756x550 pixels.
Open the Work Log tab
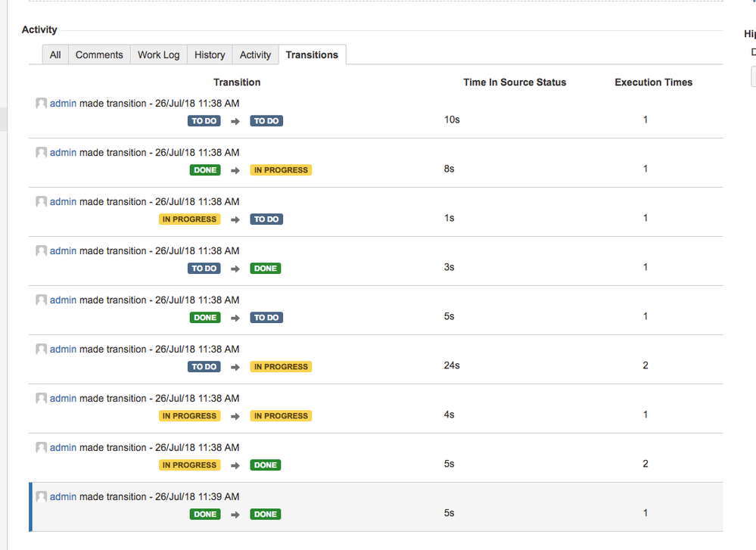pyautogui.click(x=158, y=55)
